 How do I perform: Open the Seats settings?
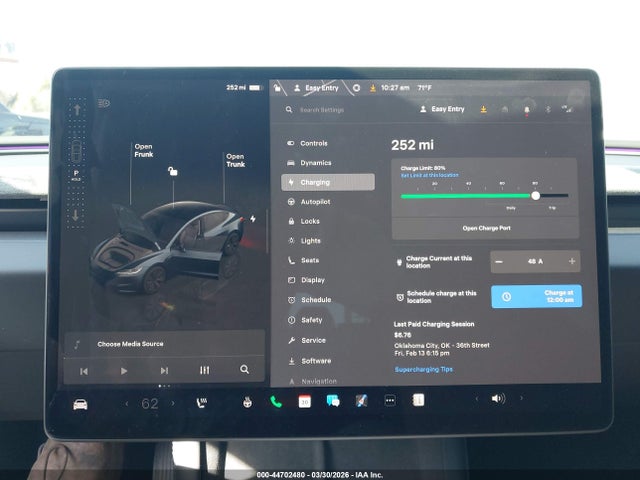coord(304,260)
